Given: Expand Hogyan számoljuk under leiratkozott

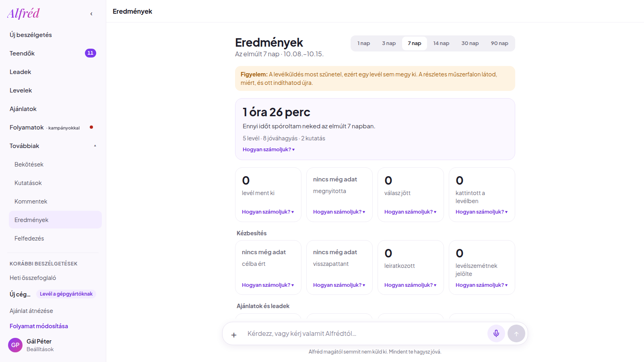Looking at the screenshot, I should [x=410, y=285].
